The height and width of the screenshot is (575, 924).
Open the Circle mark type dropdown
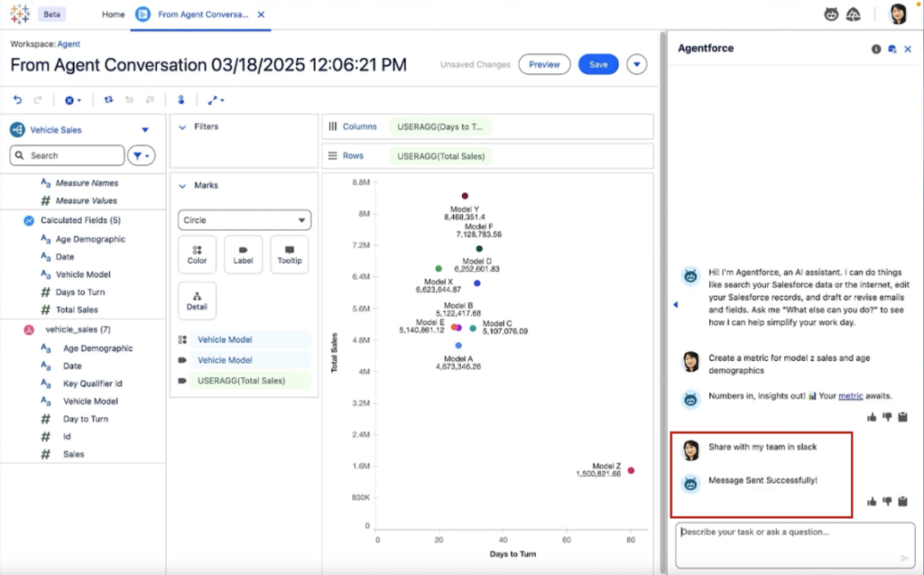[x=245, y=220]
